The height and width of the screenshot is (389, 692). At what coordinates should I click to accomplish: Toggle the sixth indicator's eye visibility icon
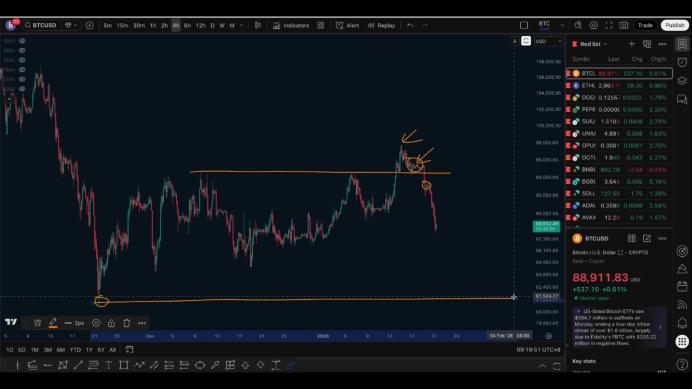pos(22,89)
